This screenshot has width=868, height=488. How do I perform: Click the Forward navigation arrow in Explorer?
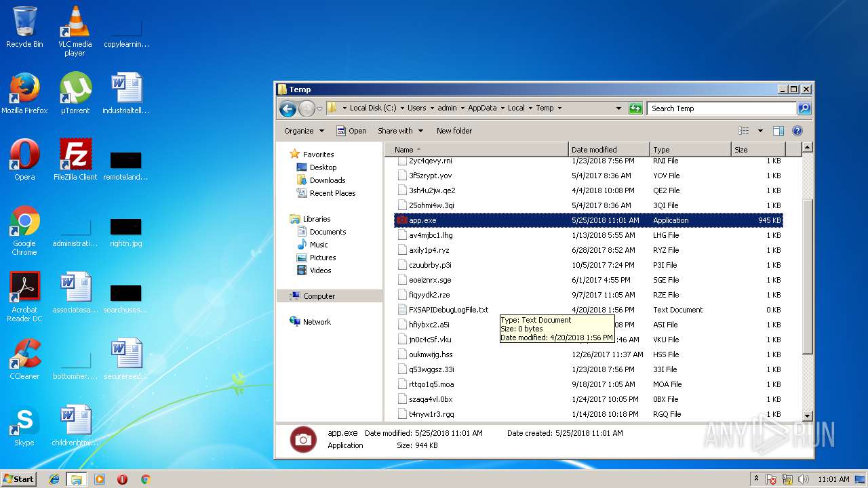click(x=307, y=108)
